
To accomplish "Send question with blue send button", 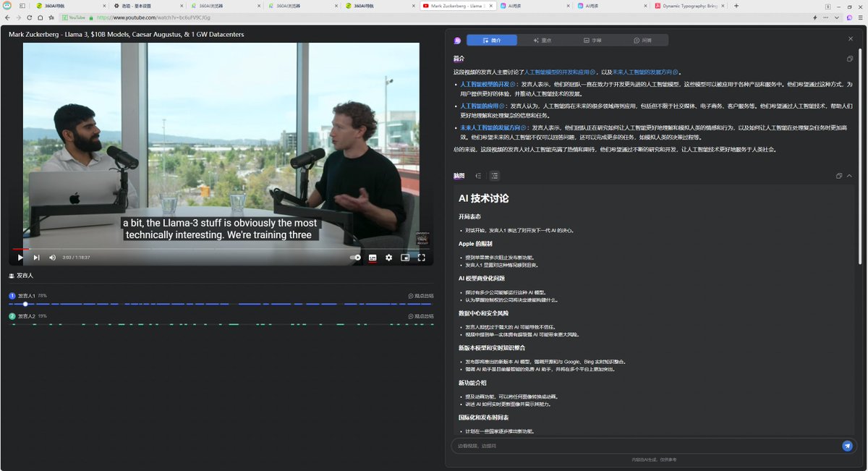I will (x=847, y=446).
